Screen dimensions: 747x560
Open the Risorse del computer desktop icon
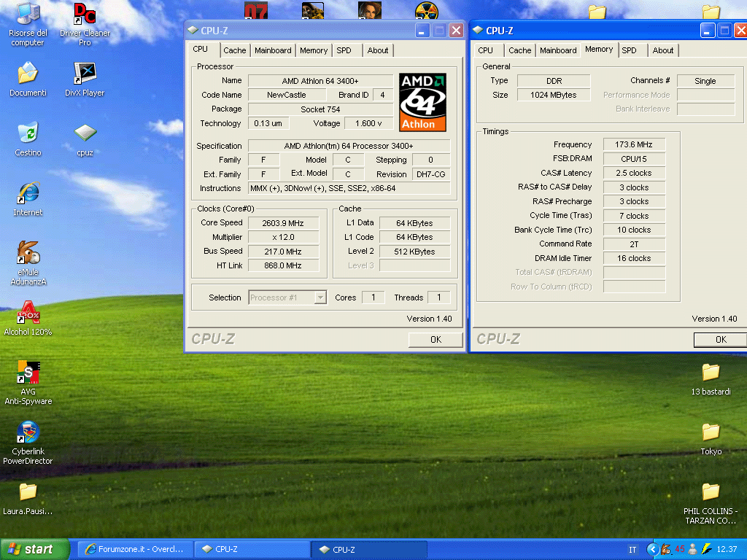pyautogui.click(x=28, y=24)
